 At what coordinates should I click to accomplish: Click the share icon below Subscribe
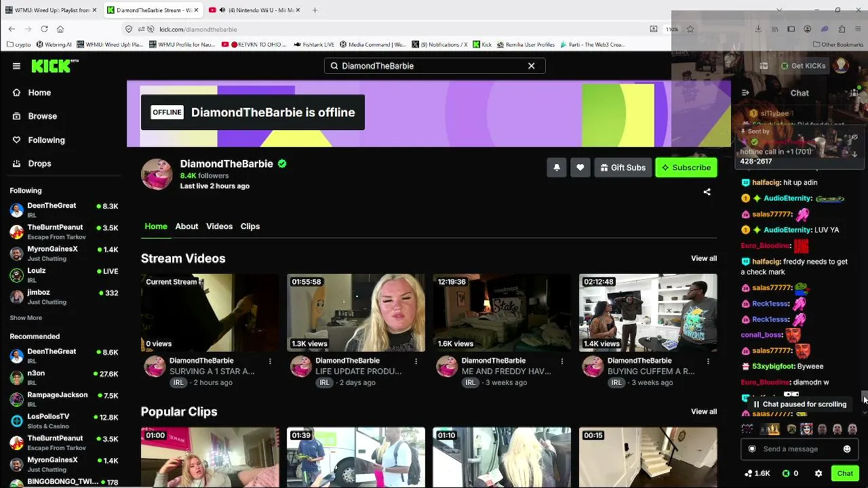click(x=707, y=192)
